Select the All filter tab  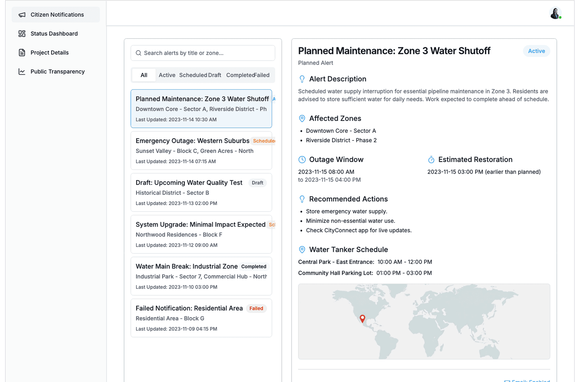point(144,75)
